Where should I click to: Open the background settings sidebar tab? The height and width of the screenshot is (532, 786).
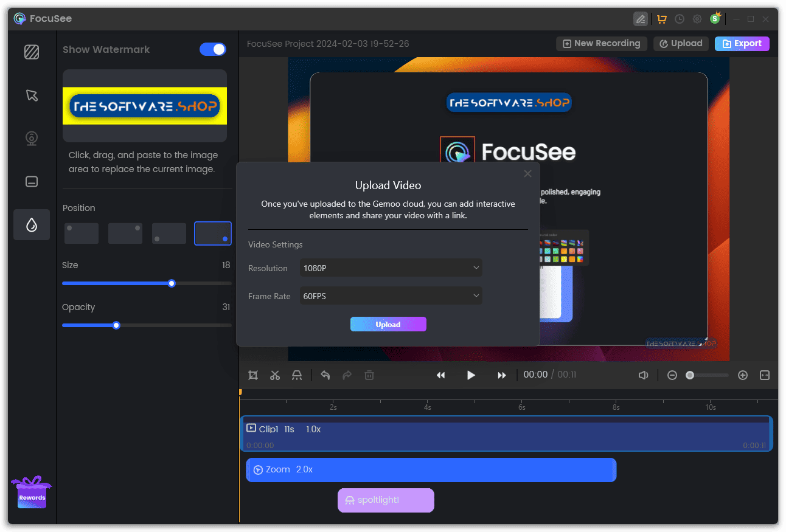[32, 52]
